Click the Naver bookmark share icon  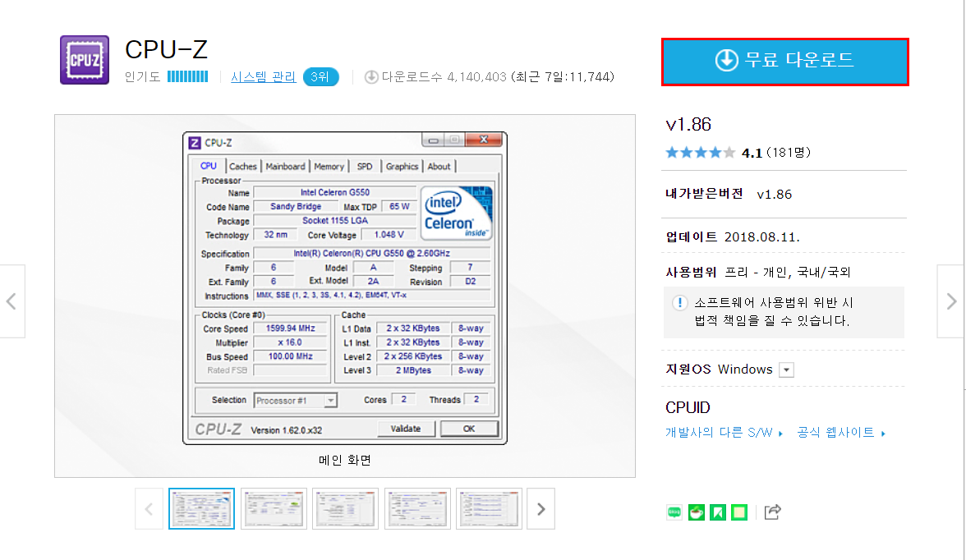pyautogui.click(x=718, y=512)
